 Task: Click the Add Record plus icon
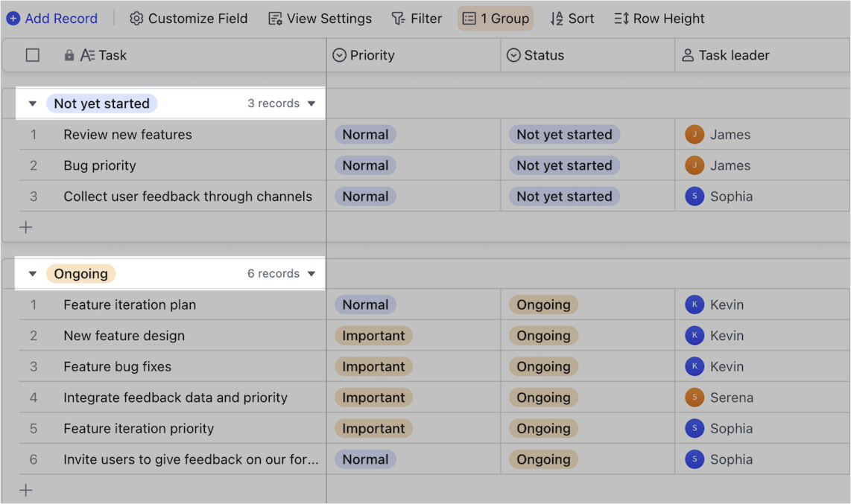tap(13, 19)
